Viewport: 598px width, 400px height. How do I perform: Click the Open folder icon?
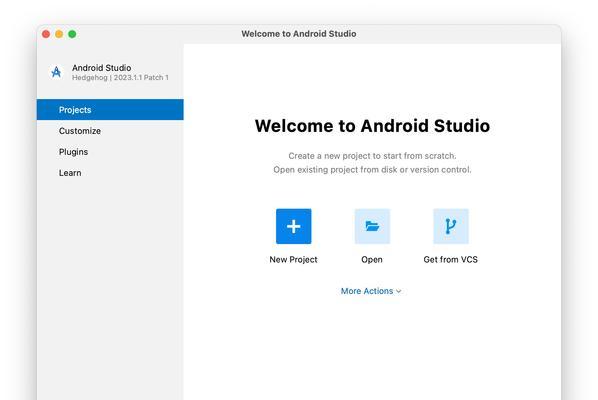tap(372, 226)
